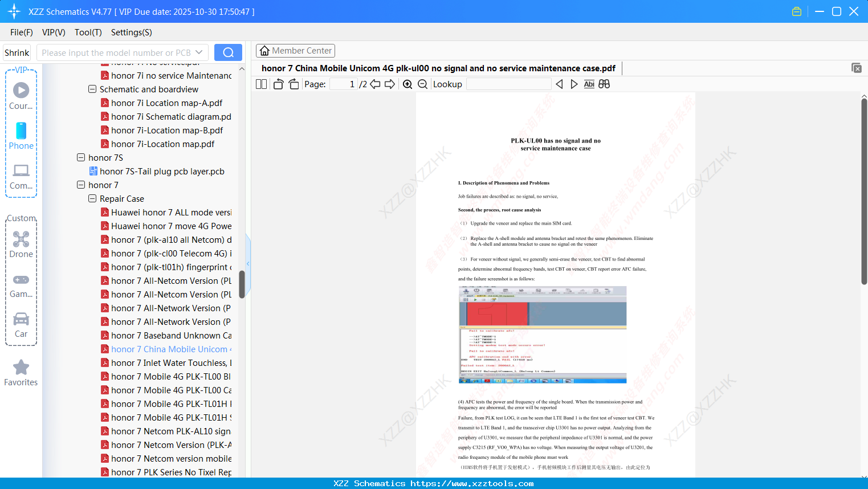Jump to previous lookup match
868x489 pixels.
559,84
